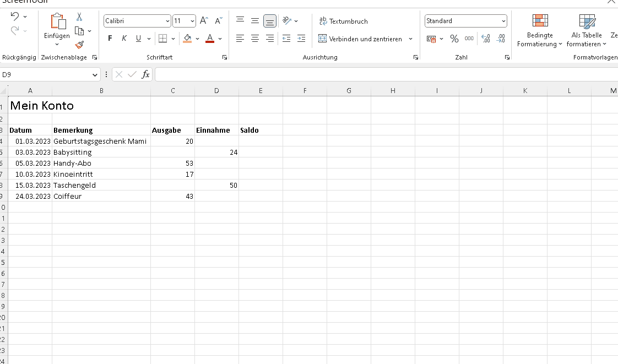Apply percent number format
Image resolution: width=618 pixels, height=364 pixels.
point(454,39)
